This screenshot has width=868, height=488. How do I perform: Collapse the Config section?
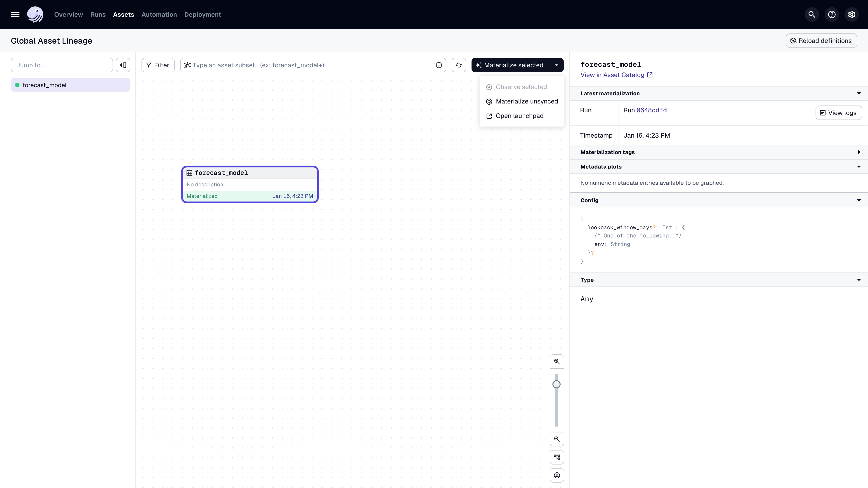pos(859,200)
